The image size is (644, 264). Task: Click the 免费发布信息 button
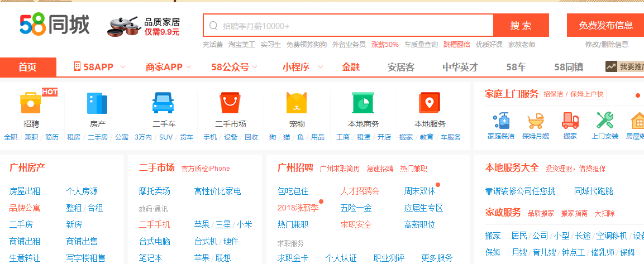coord(605,26)
